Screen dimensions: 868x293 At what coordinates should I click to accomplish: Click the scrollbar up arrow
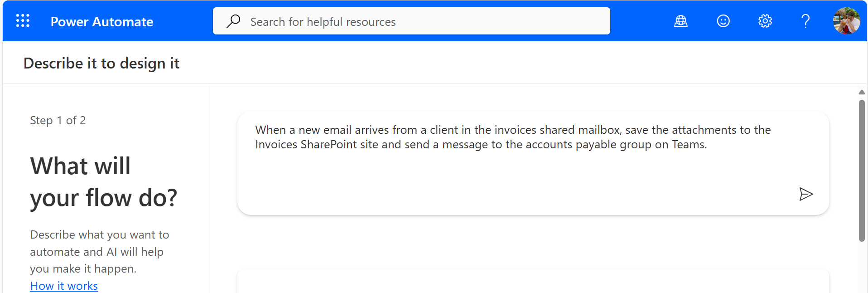tap(862, 92)
